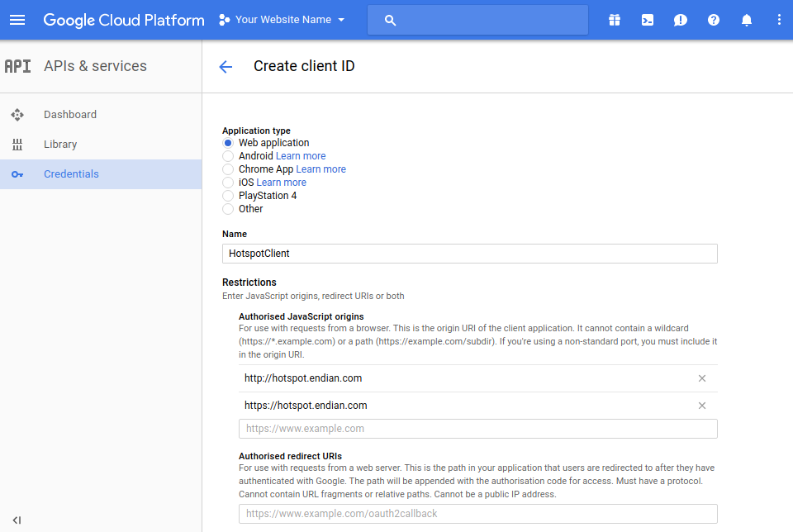Click the Restrictions heading
Image resolution: width=793 pixels, height=532 pixels.
pyautogui.click(x=249, y=283)
